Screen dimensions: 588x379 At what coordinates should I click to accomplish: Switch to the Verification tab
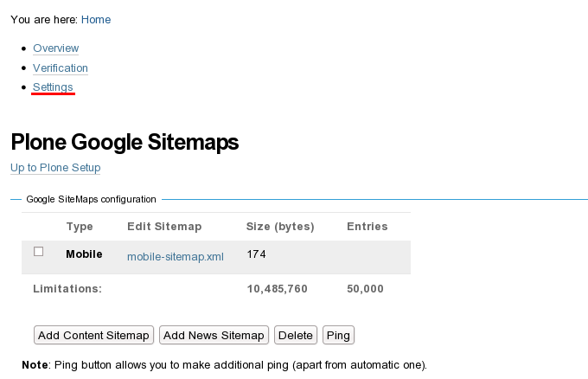pos(61,67)
